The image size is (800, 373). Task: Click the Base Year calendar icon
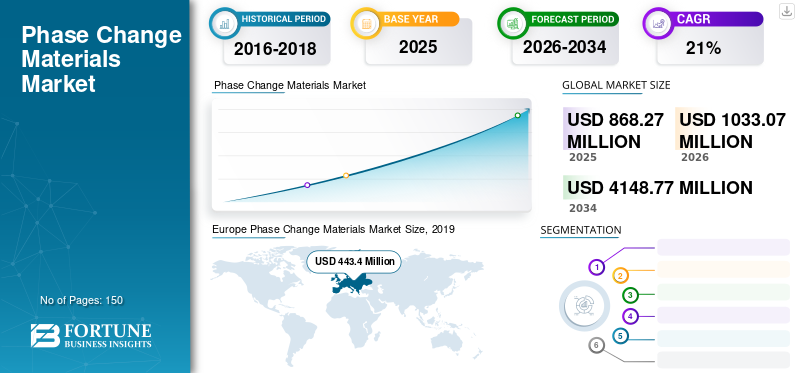(x=366, y=23)
